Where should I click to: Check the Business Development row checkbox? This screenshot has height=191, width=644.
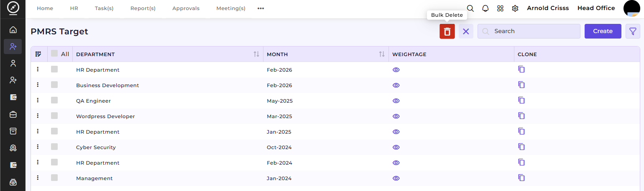click(54, 85)
